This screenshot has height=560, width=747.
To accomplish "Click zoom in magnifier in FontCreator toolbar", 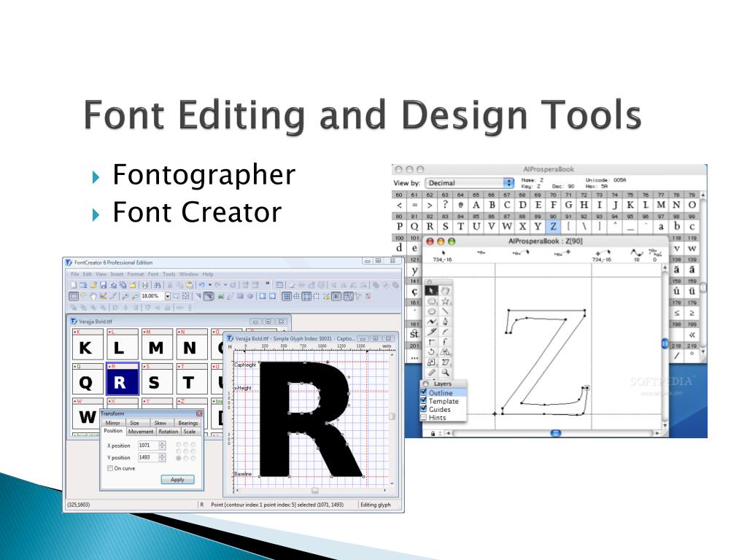I will pyautogui.click(x=125, y=296).
